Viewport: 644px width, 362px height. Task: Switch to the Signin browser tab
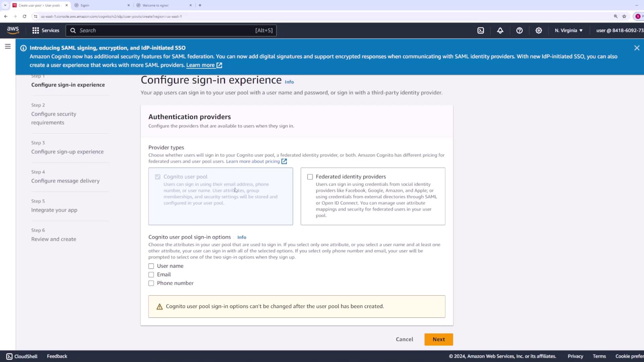(101, 5)
